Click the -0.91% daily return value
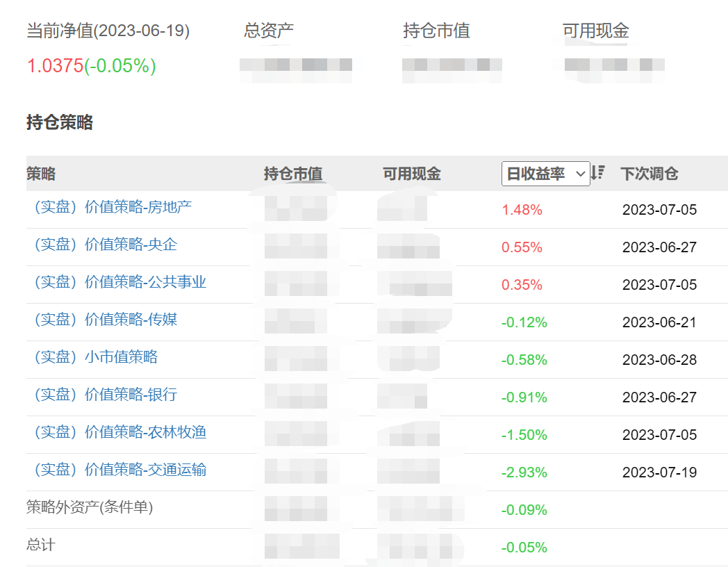The height and width of the screenshot is (567, 728). (x=524, y=397)
